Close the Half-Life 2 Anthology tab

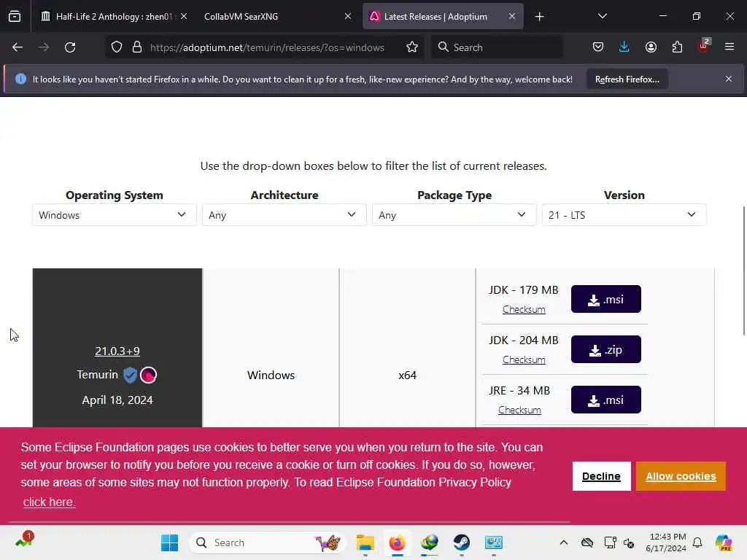pyautogui.click(x=183, y=16)
